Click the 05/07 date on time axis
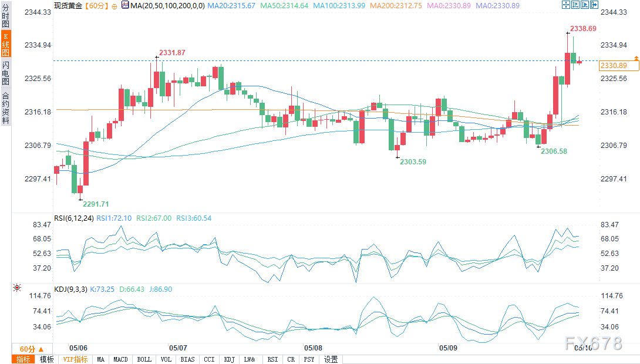The height and width of the screenshot is (364, 640). (x=178, y=348)
